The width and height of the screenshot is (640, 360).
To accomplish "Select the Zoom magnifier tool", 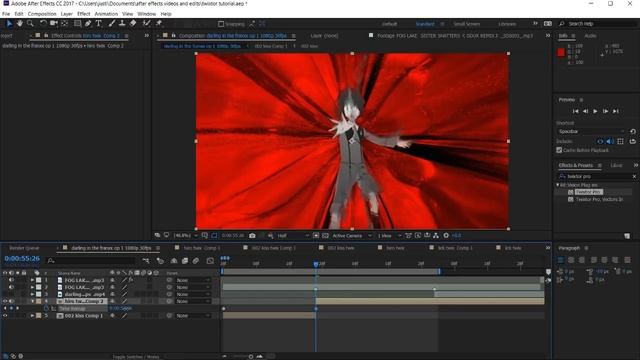I will tap(30, 24).
